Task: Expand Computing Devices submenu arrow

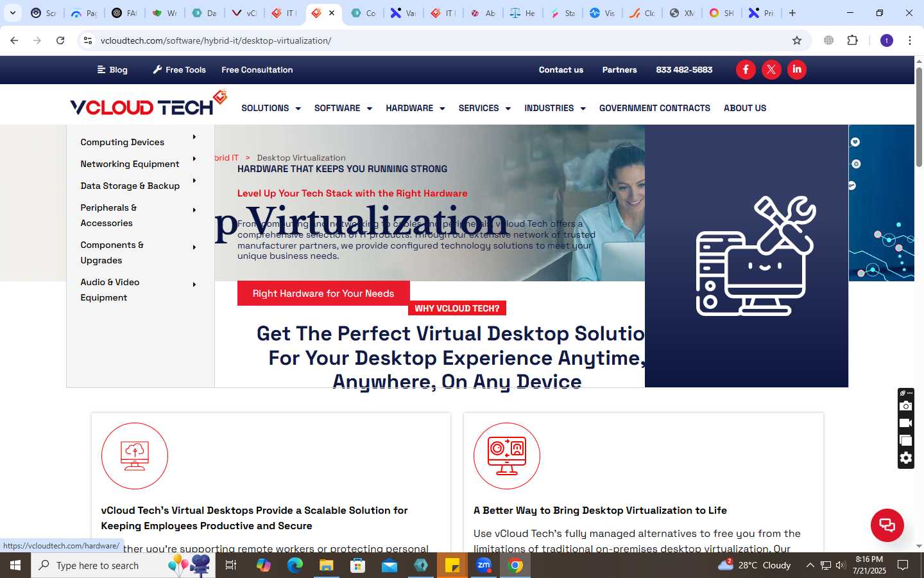Action: 194,137
